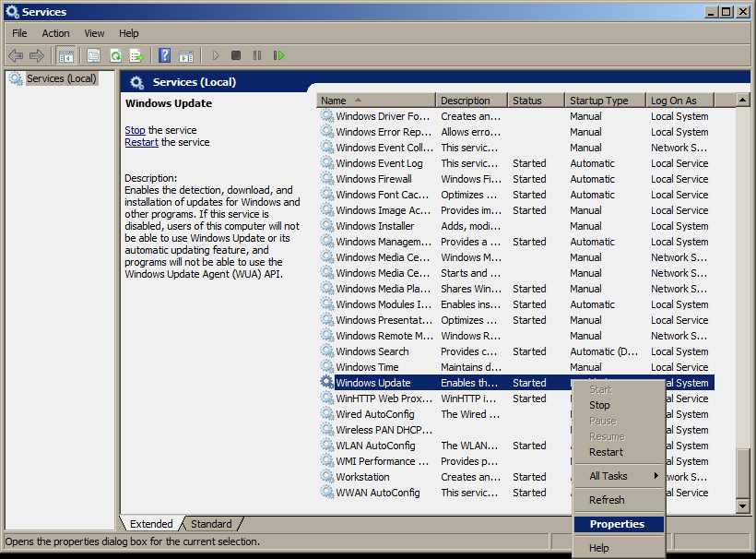Select the Windows Firewall service row
This screenshot has width=756, height=559.
(516, 179)
